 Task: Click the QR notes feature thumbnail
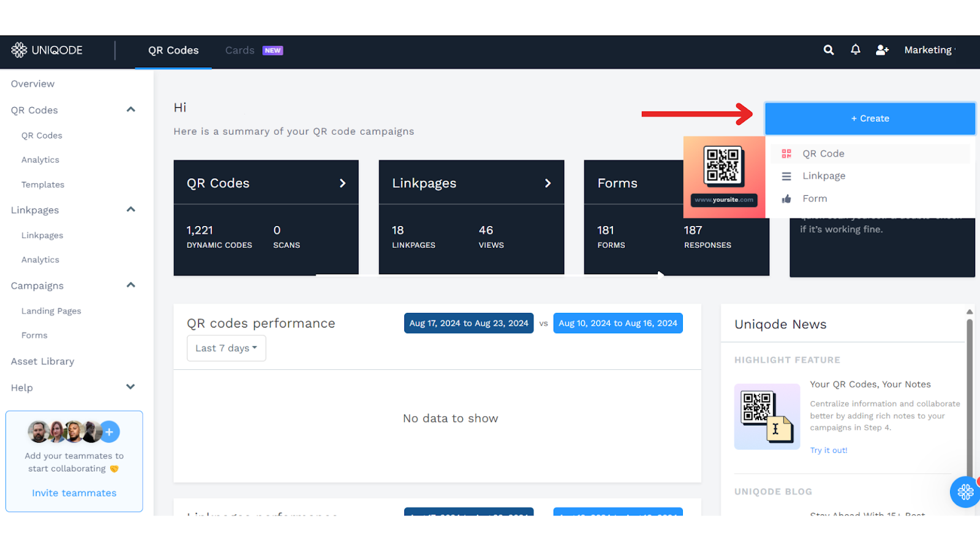point(767,417)
